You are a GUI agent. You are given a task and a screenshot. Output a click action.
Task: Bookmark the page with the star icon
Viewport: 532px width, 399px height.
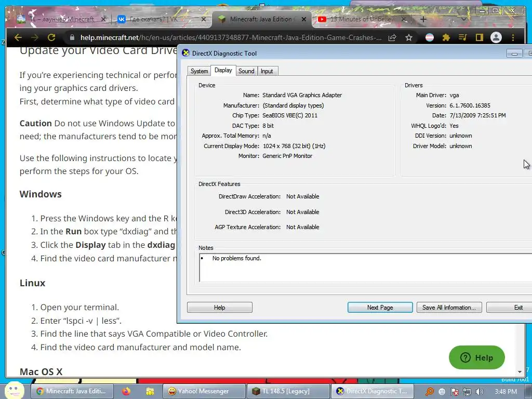pyautogui.click(x=409, y=37)
